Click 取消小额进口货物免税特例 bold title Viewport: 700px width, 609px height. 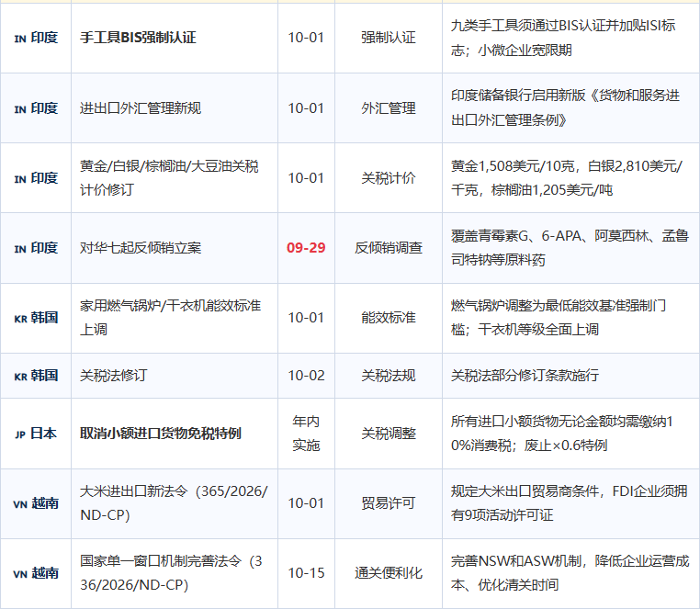click(161, 433)
